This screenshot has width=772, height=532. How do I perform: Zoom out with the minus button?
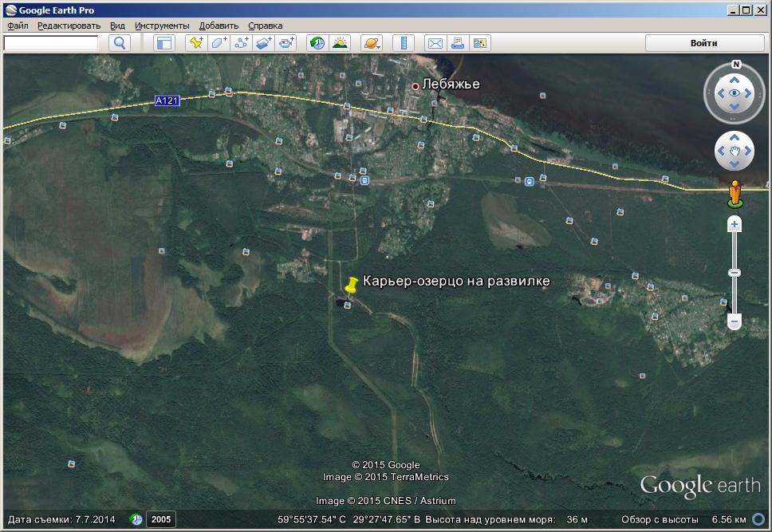click(x=734, y=321)
